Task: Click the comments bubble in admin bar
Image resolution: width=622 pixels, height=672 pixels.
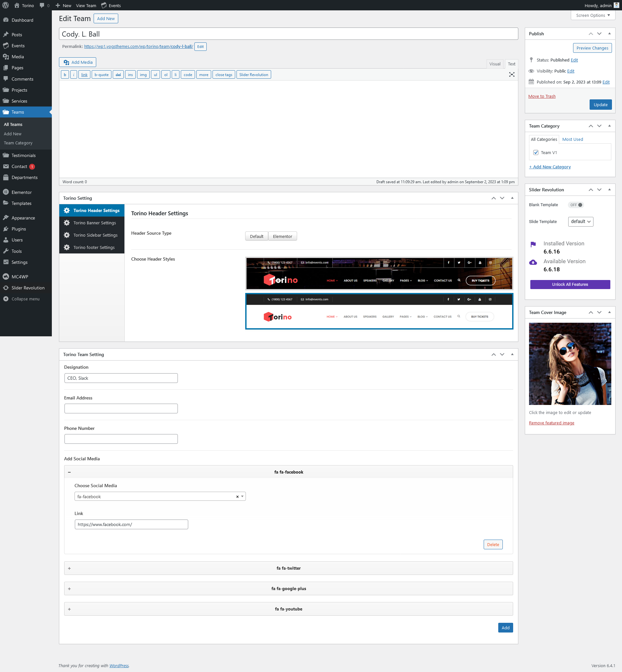Action: coord(42,6)
